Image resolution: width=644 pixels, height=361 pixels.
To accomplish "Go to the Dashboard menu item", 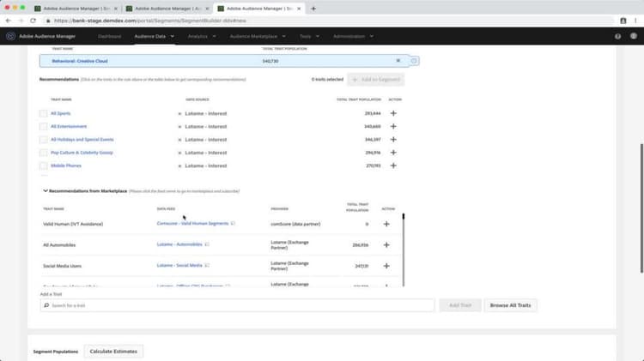I will [x=109, y=36].
